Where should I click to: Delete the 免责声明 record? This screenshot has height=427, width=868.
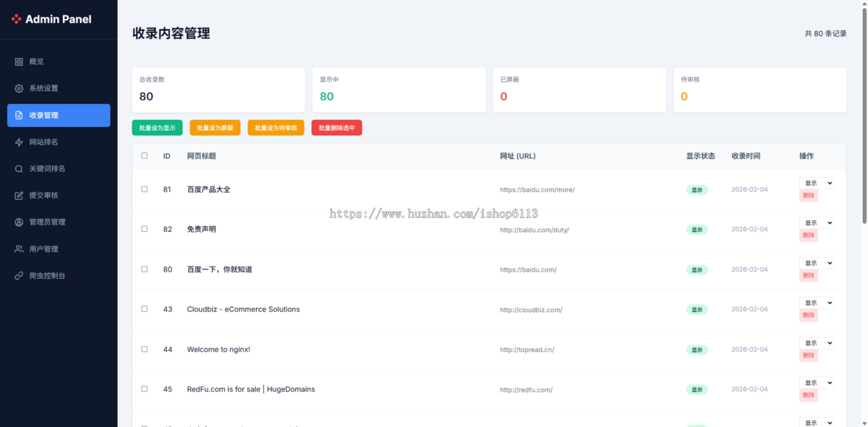click(809, 236)
